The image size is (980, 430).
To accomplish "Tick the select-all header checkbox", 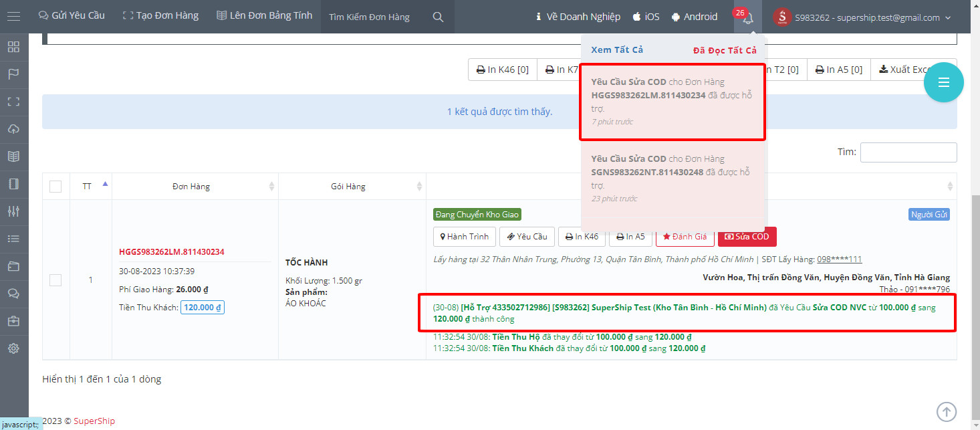I will [x=55, y=187].
